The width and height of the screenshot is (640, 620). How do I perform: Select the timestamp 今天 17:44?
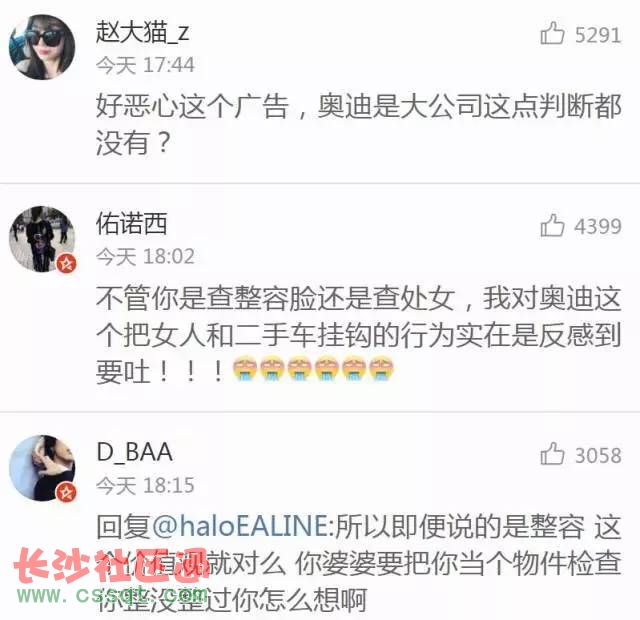tap(145, 65)
